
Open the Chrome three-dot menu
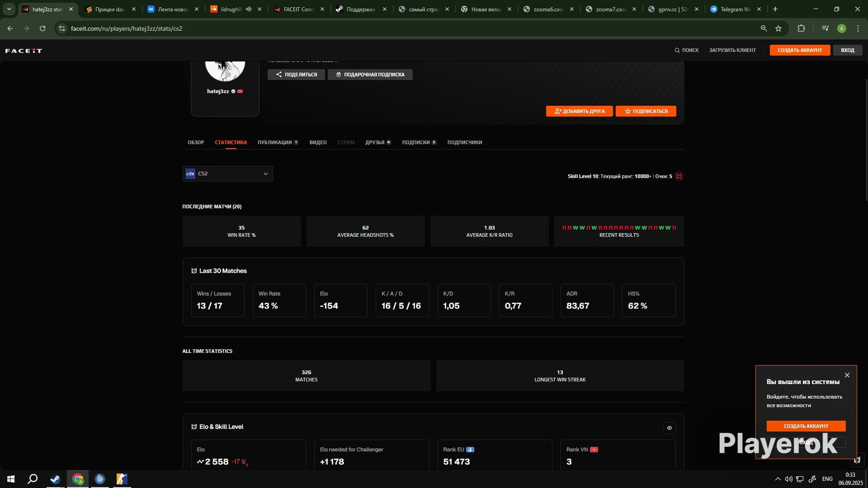point(858,29)
